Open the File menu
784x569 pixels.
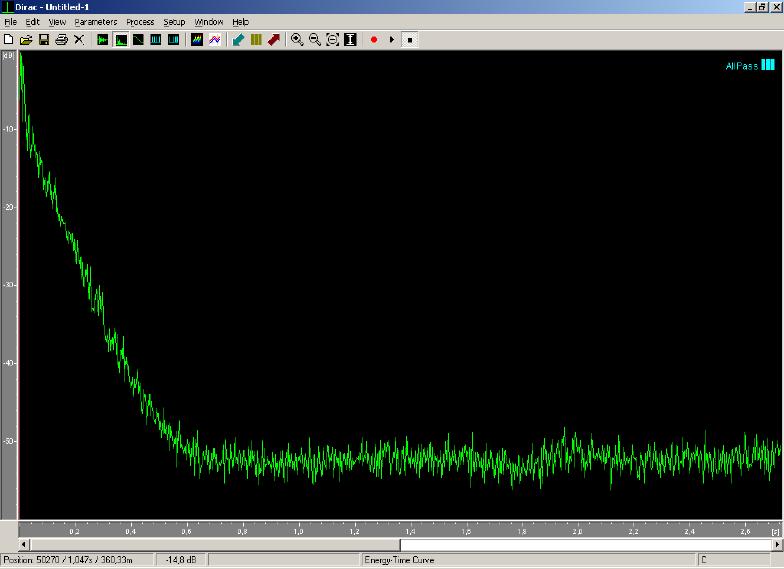tap(10, 21)
